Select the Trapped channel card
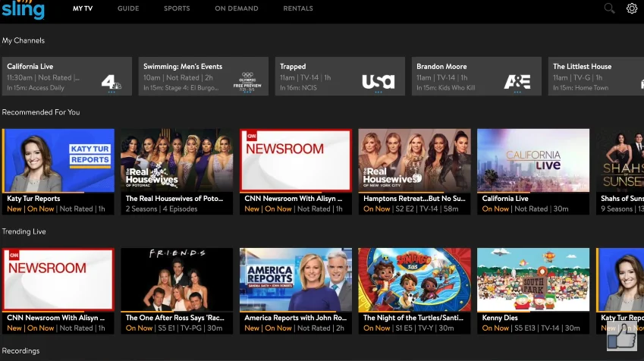Image resolution: width=644 pixels, height=361 pixels. coord(340,77)
